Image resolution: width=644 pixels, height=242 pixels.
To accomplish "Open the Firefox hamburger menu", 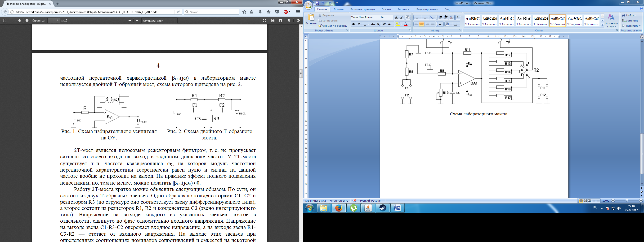I will coord(298,12).
